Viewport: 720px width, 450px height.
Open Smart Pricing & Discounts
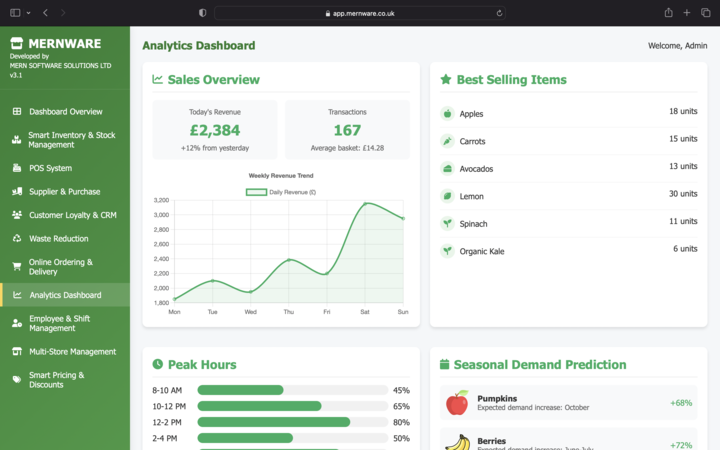(x=65, y=380)
